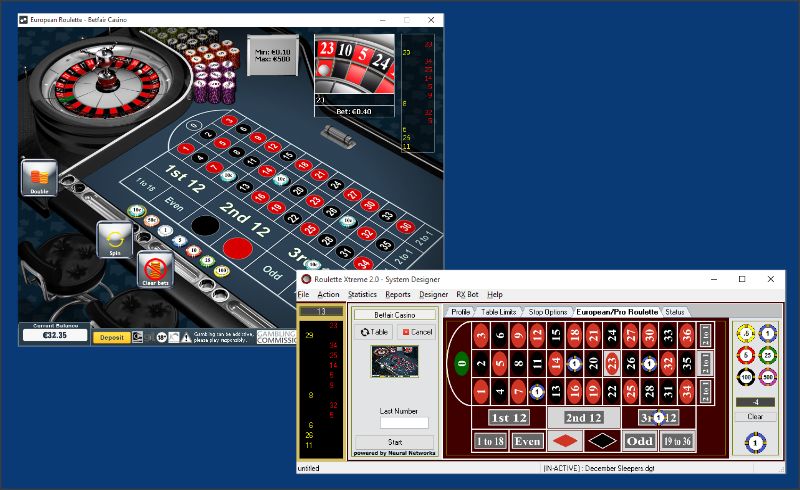This screenshot has width=800, height=490.
Task: Click number 23 on the Xtreme layout
Action: click(612, 363)
